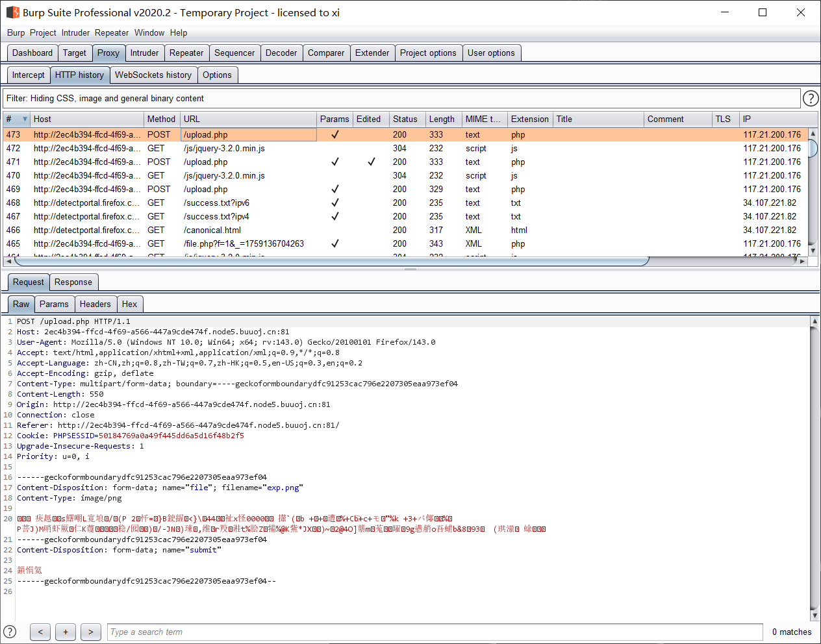Open the Comparer tab
The width and height of the screenshot is (821, 644).
(326, 53)
